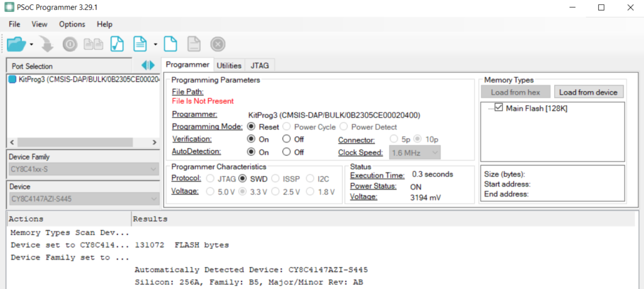Viewport: 644px width, 289px height.
Task: Click the two-documents compare icon in toolbar
Action: (x=93, y=45)
